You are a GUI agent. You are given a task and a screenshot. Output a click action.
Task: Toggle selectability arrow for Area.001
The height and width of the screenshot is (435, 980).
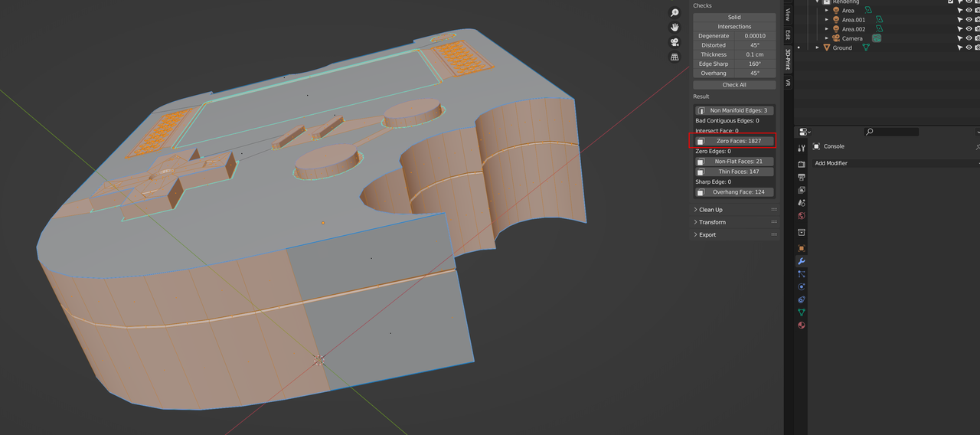coord(960,20)
